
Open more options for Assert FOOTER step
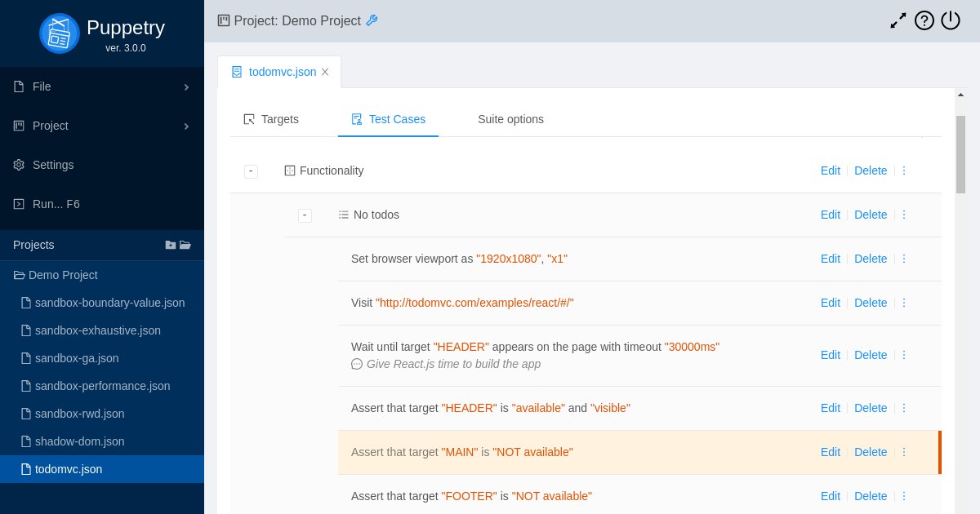904,496
